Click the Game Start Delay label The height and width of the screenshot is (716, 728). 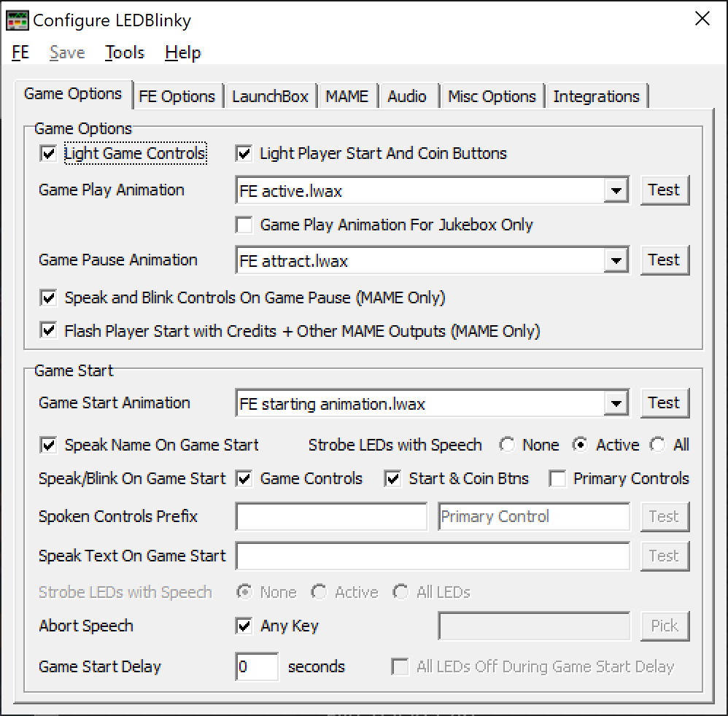(x=100, y=667)
